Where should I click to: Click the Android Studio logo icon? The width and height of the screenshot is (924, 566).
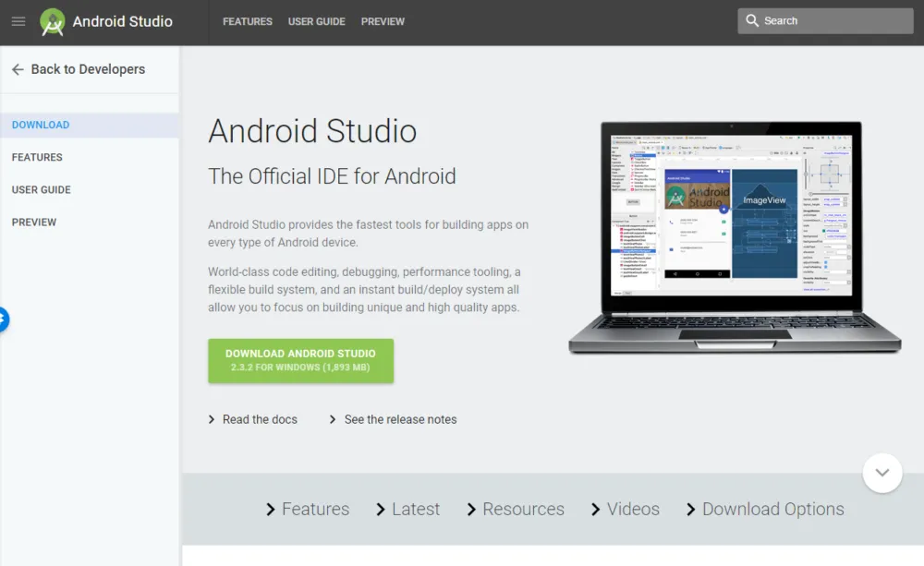pyautogui.click(x=53, y=22)
